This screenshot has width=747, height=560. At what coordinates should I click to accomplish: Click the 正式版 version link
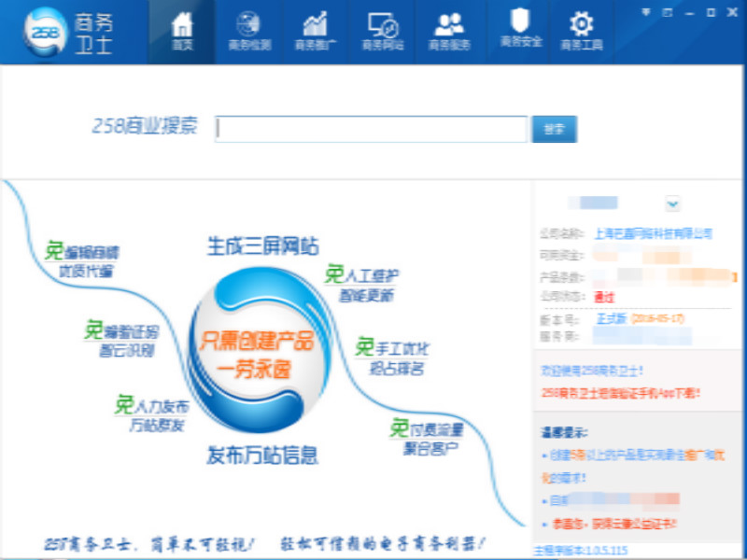pos(612,318)
